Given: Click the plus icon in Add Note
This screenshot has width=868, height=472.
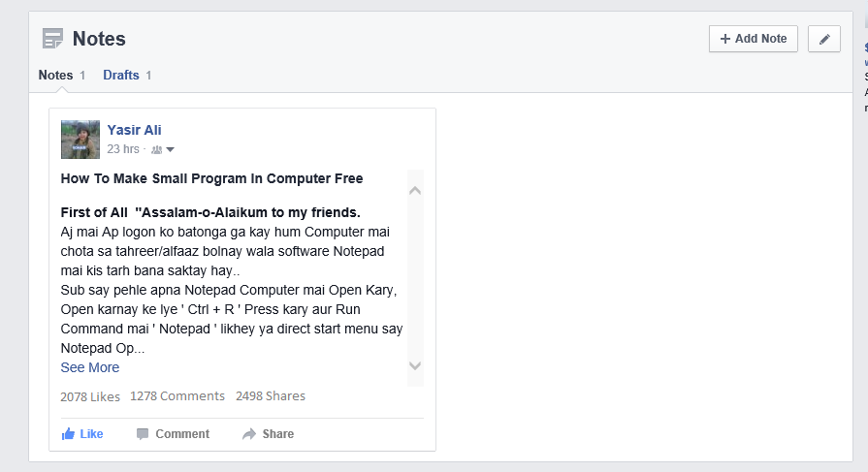Looking at the screenshot, I should [x=724, y=39].
